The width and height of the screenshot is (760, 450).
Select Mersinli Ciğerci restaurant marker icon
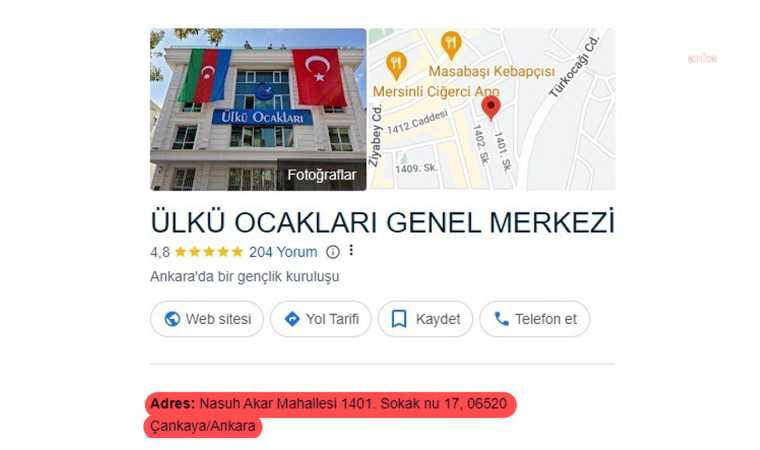tap(396, 65)
